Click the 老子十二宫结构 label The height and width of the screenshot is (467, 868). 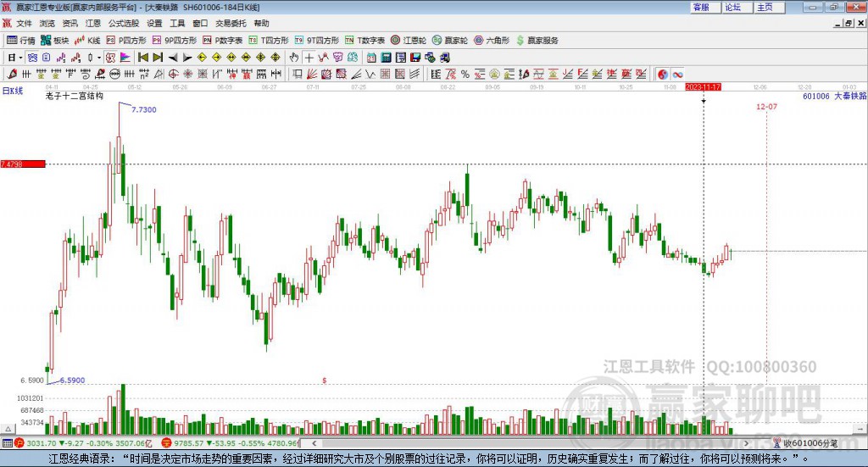tap(75, 96)
